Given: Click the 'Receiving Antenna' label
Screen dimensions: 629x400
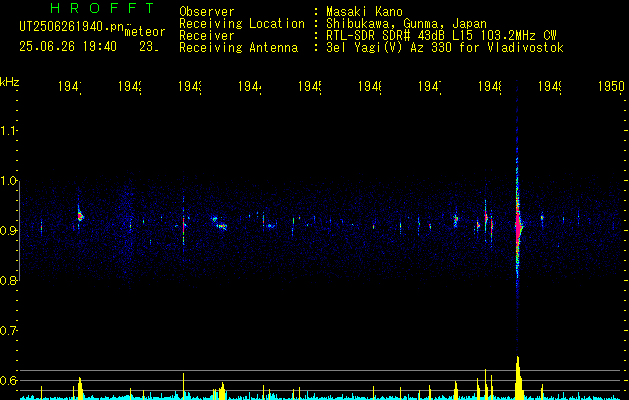Looking at the screenshot, I should (x=238, y=48).
